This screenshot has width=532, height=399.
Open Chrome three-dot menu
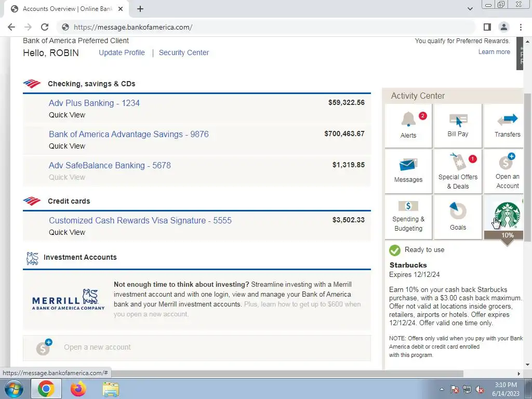click(521, 27)
